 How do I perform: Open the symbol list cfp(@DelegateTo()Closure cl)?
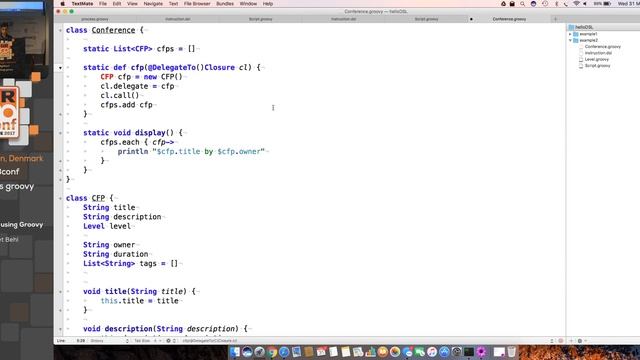coord(210,341)
